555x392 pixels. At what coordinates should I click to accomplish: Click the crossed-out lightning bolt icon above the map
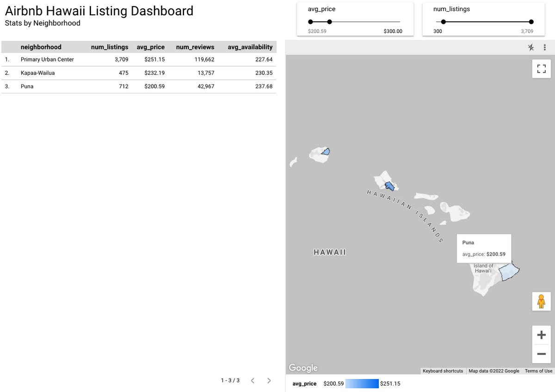531,47
